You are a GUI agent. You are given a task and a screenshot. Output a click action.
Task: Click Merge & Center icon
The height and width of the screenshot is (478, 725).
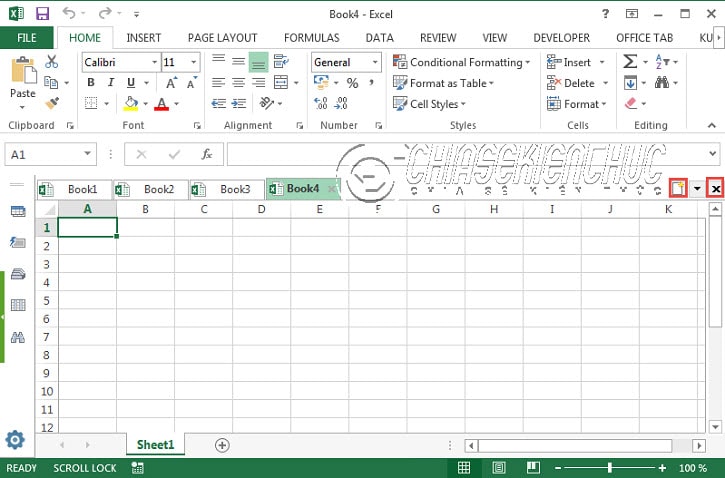[x=281, y=83]
